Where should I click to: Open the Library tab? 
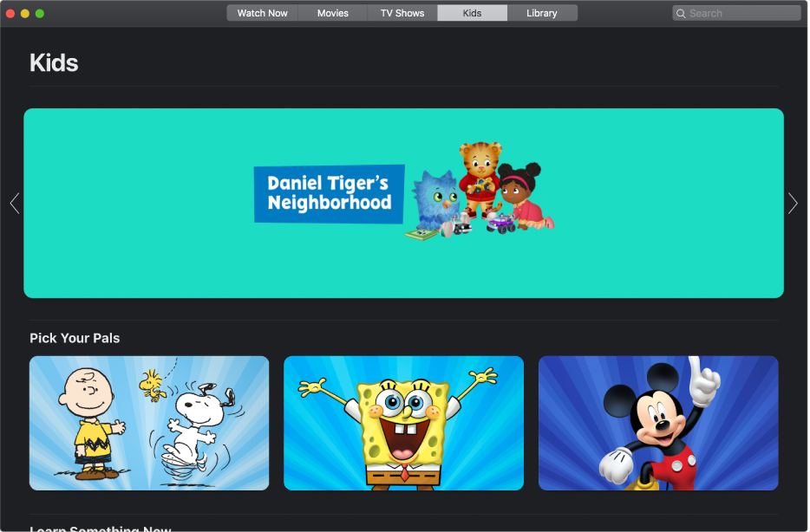tap(542, 13)
